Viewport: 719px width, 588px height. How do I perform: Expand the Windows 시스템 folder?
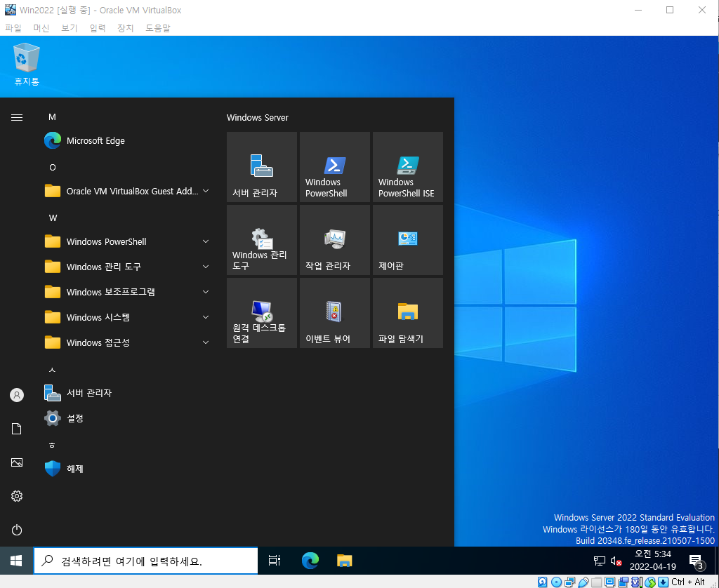click(x=128, y=317)
